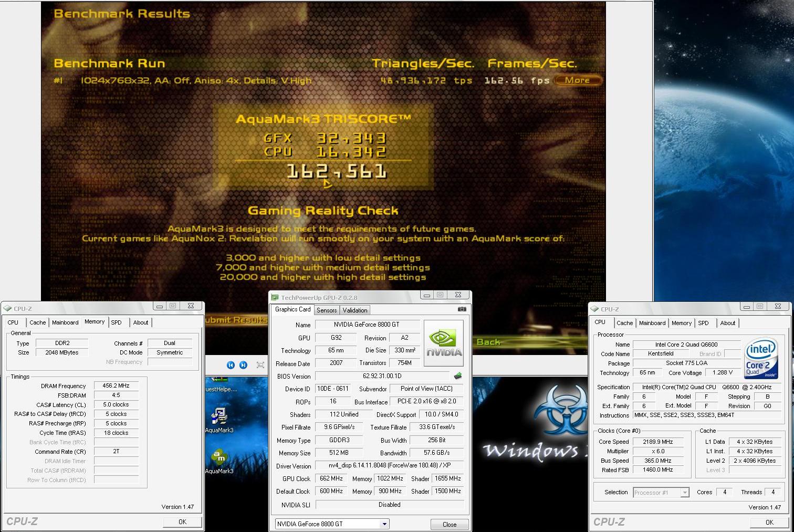Viewport: 794px width, 532px height.
Task: Open the Processor selection dropdown in CPU-Z
Action: (x=685, y=493)
